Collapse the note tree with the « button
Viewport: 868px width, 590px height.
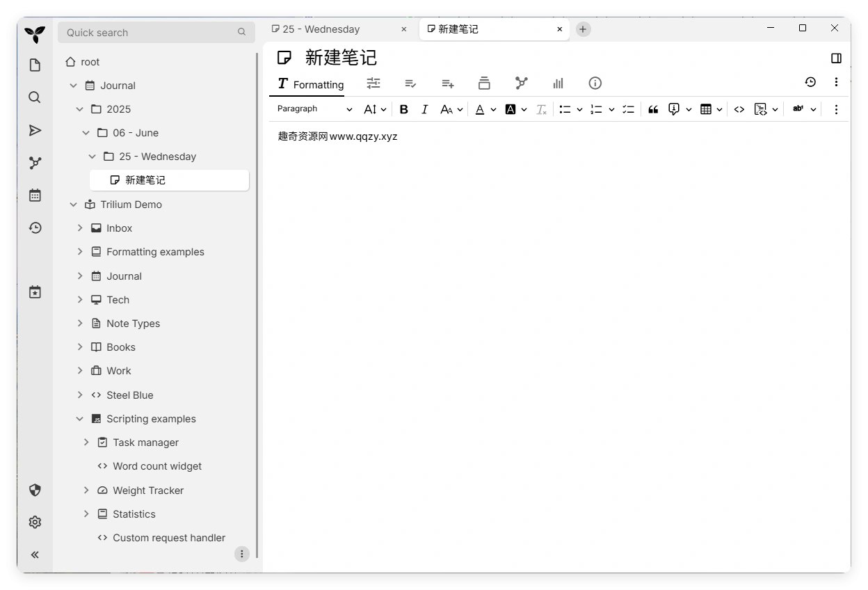pyautogui.click(x=35, y=555)
